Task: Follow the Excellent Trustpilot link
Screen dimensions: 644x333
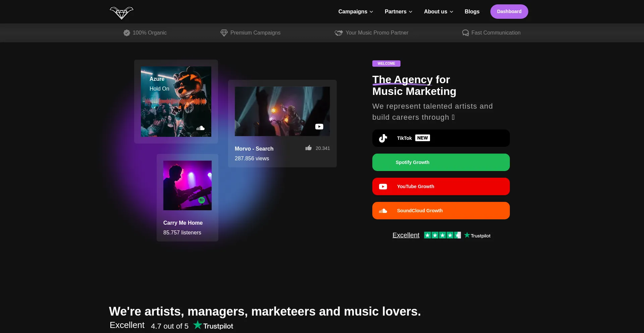Action: [406, 235]
